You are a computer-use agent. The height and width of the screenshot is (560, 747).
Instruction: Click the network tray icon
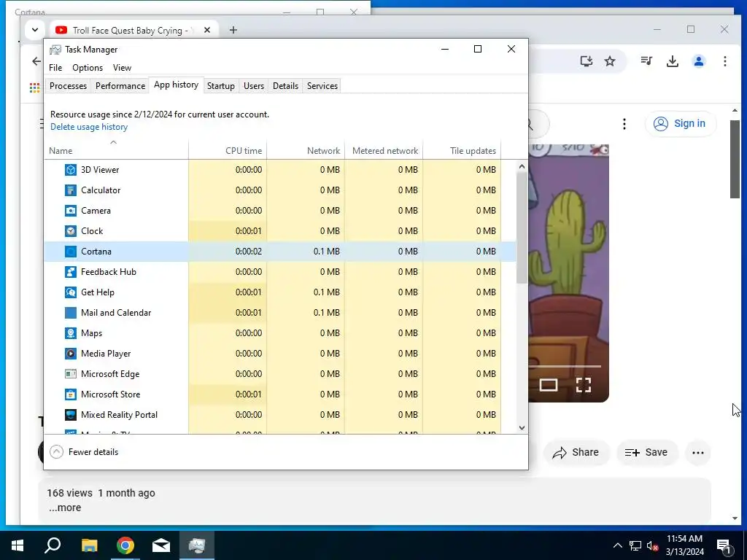pyautogui.click(x=635, y=546)
